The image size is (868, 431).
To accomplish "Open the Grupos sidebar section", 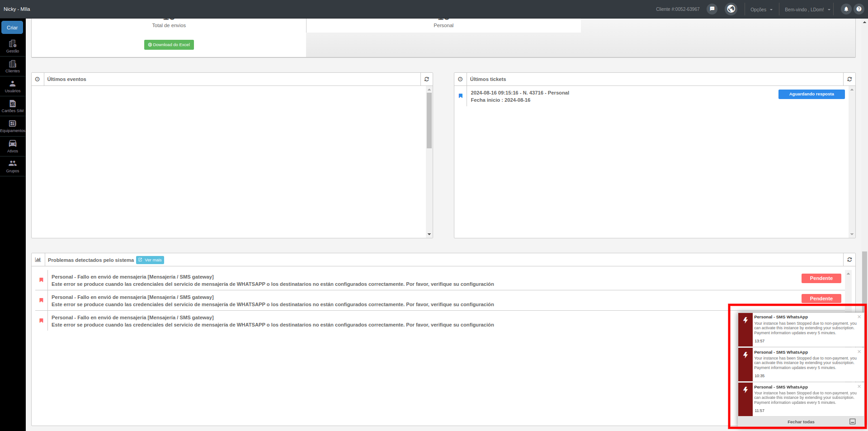I will click(x=13, y=166).
